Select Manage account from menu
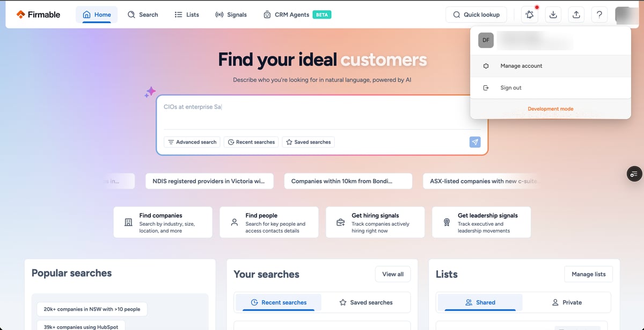This screenshot has width=644, height=330. click(x=550, y=66)
